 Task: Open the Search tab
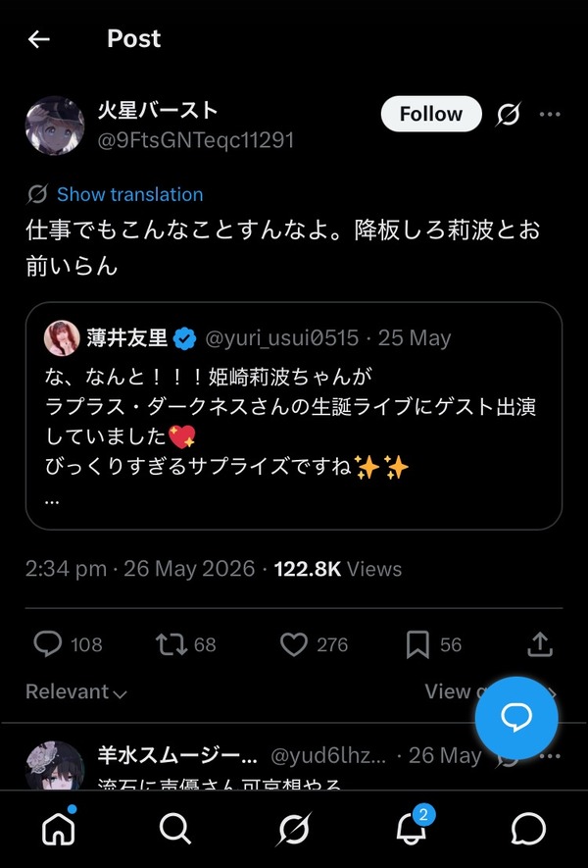click(x=175, y=829)
